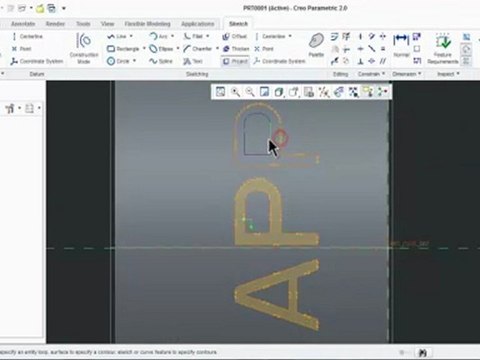Image resolution: width=480 pixels, height=360 pixels.
Task: Click the Zoom In icon
Action: [235, 92]
